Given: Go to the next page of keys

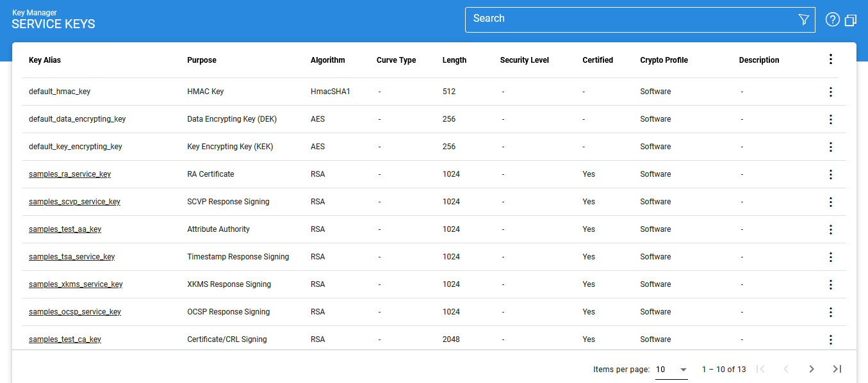Looking at the screenshot, I should [x=811, y=369].
